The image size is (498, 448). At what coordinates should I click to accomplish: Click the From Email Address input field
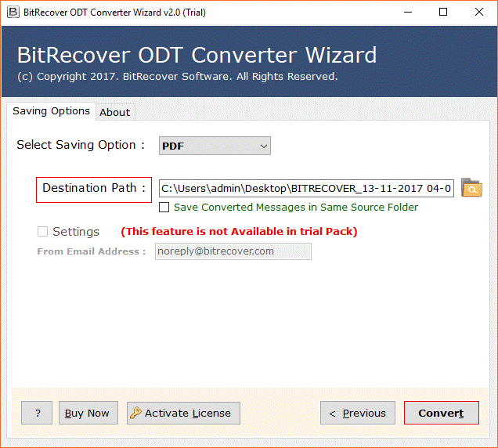click(x=233, y=251)
